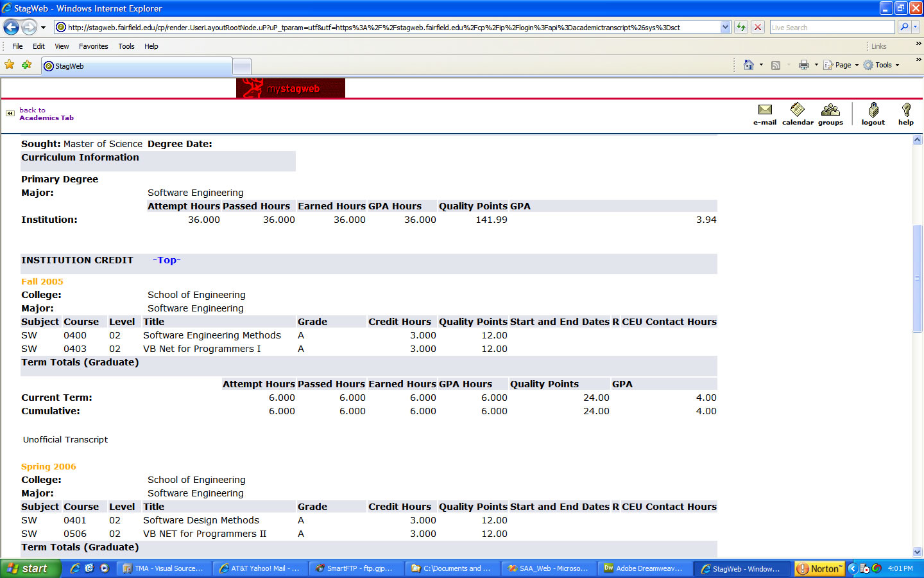The height and width of the screenshot is (578, 924).
Task: Open the Favorites menu
Action: [x=93, y=46]
